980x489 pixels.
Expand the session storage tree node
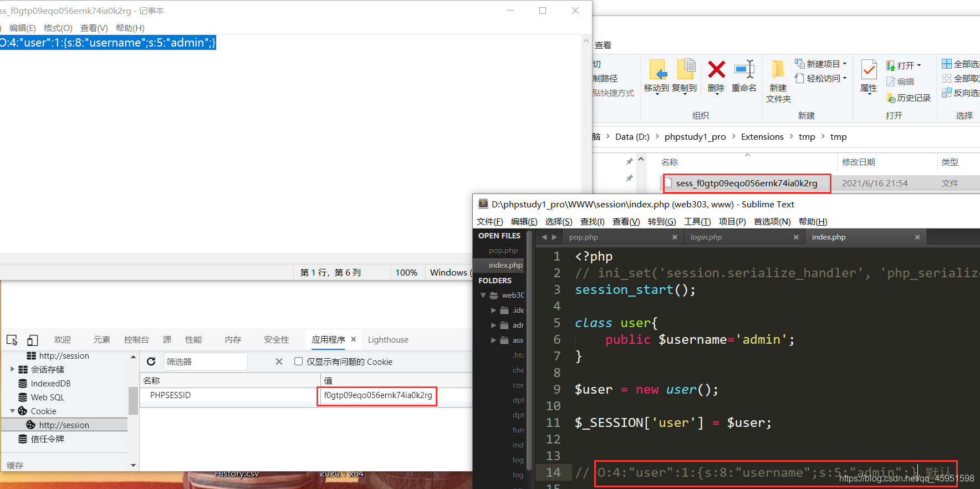point(13,369)
